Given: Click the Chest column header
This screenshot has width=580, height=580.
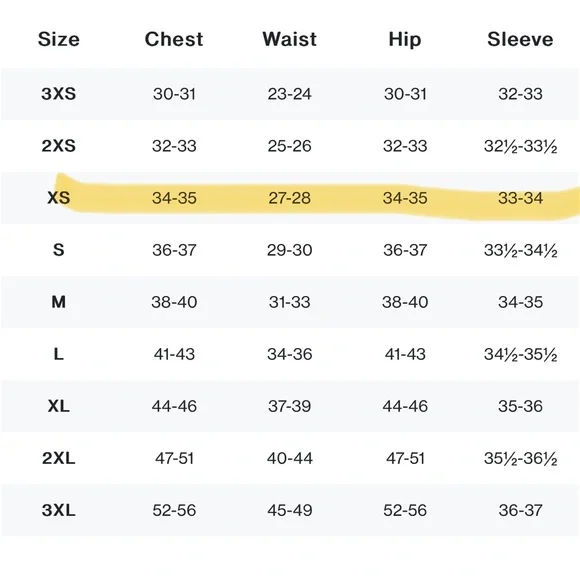Looking at the screenshot, I should (174, 39).
